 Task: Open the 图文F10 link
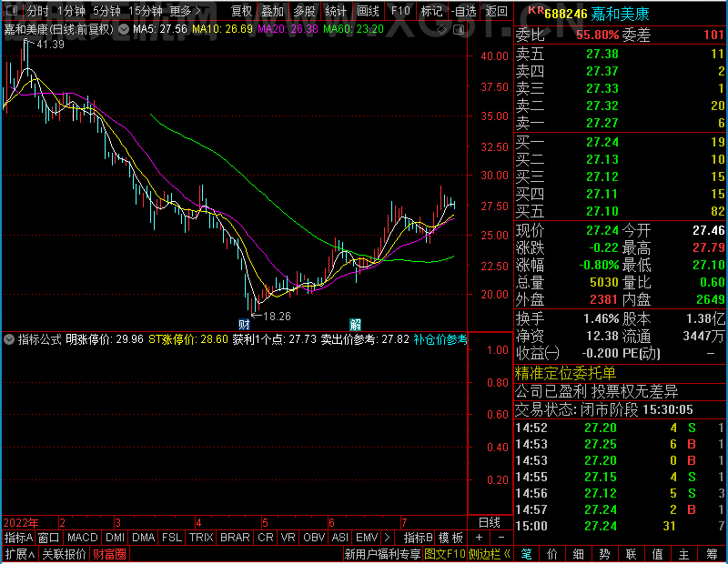pyautogui.click(x=445, y=554)
